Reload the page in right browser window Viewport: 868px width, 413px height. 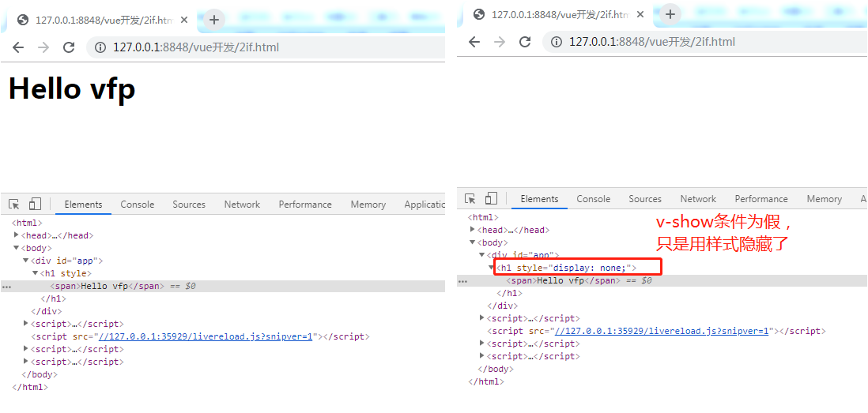[525, 42]
